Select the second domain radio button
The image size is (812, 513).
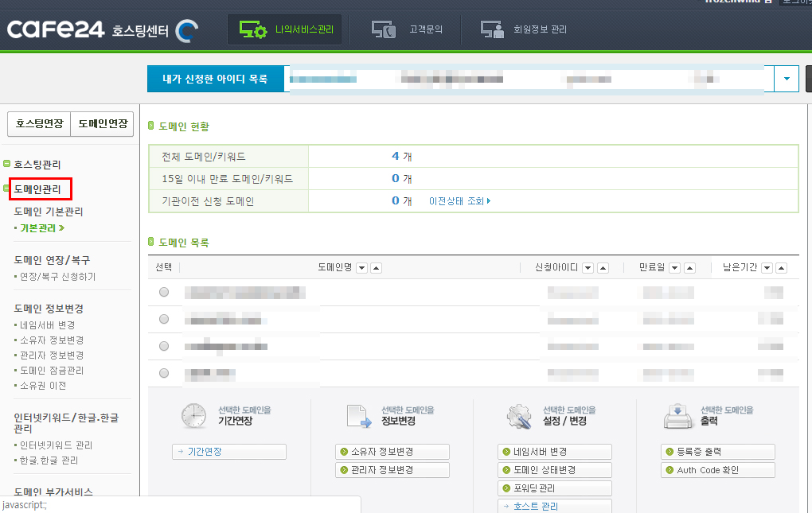pyautogui.click(x=164, y=319)
